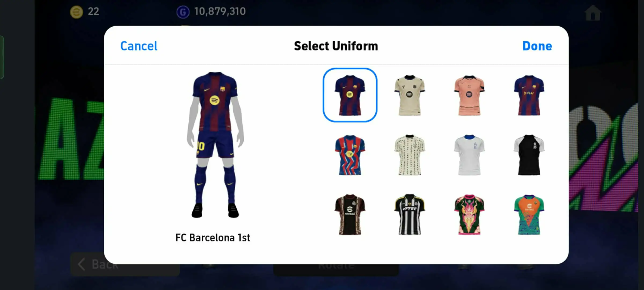Image resolution: width=644 pixels, height=290 pixels.
Task: Select the plain white jersey with blue collar
Action: 469,155
